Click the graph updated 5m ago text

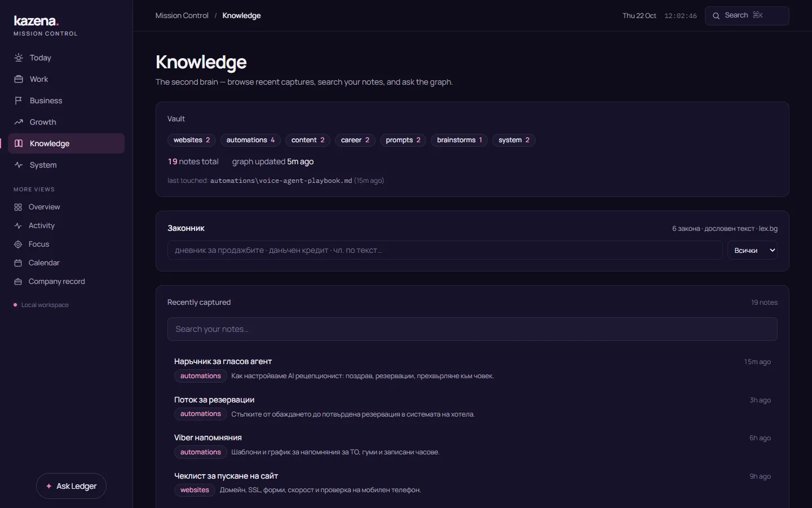pos(273,161)
